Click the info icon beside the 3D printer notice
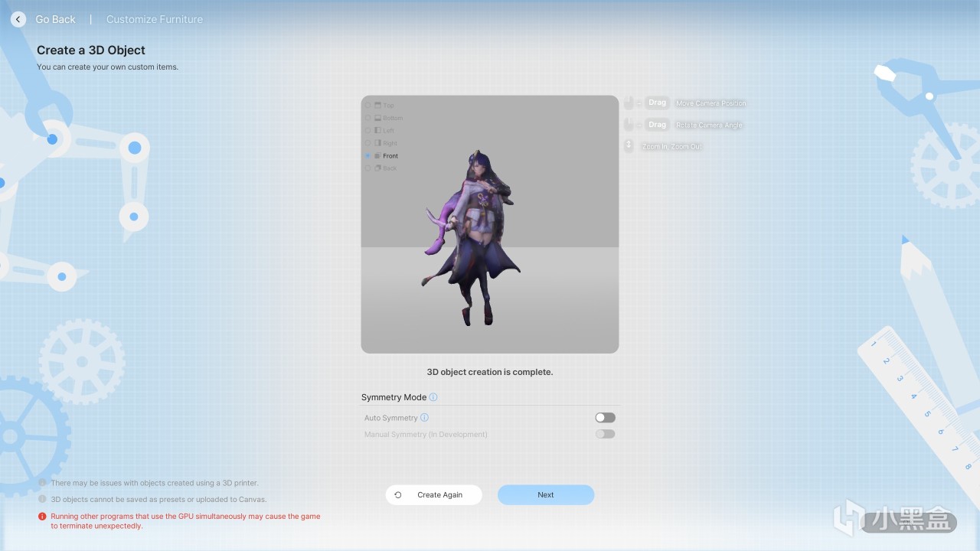Screen dimensions: 980x551 pyautogui.click(x=42, y=483)
